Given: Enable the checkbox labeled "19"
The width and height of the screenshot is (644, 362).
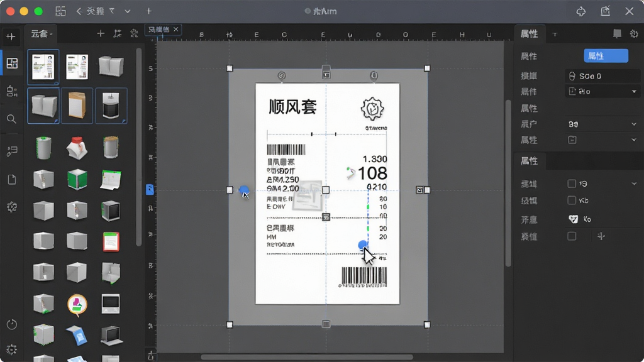Looking at the screenshot, I should (x=571, y=184).
